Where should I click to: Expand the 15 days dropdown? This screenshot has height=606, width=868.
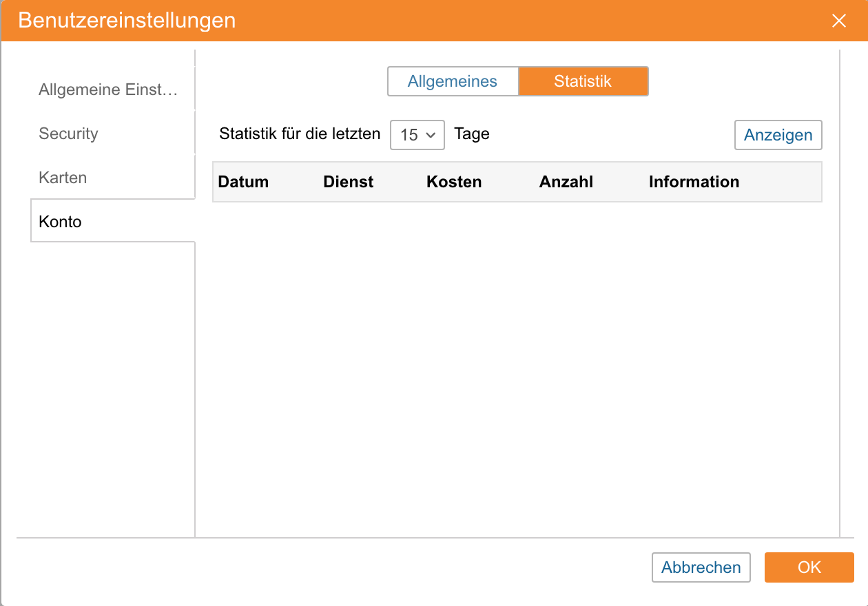pos(417,135)
